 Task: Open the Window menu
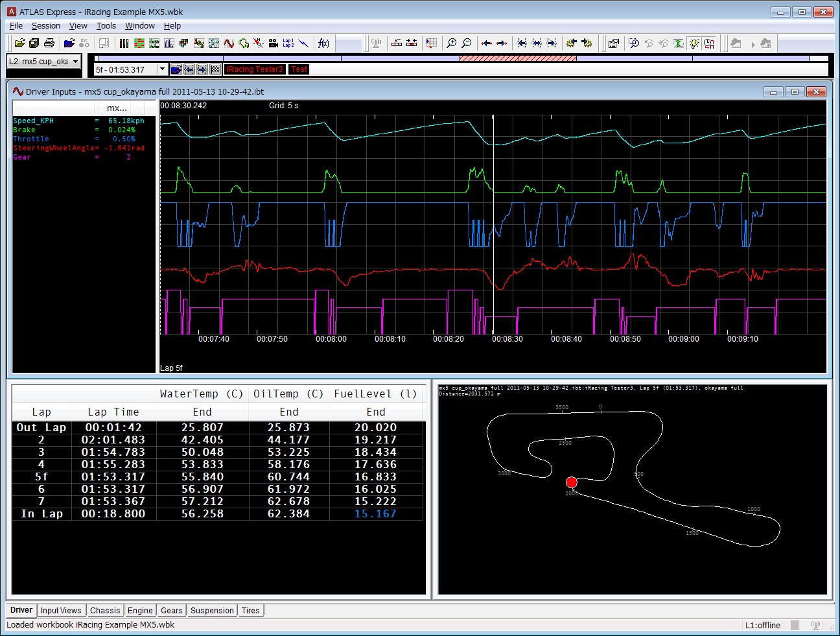click(140, 26)
